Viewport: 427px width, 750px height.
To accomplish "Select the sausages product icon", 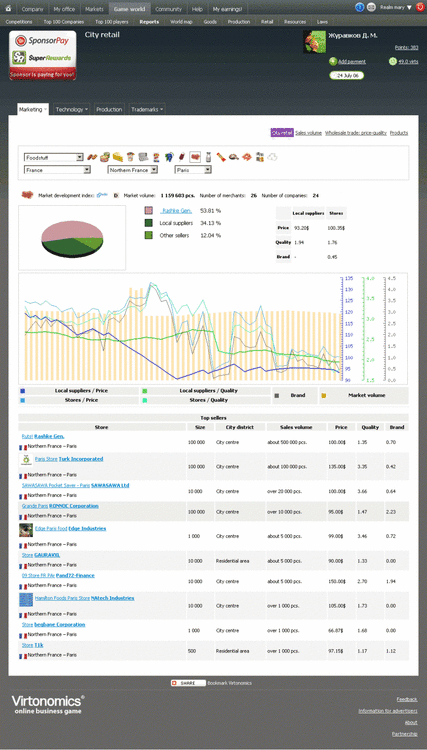I will (92, 157).
